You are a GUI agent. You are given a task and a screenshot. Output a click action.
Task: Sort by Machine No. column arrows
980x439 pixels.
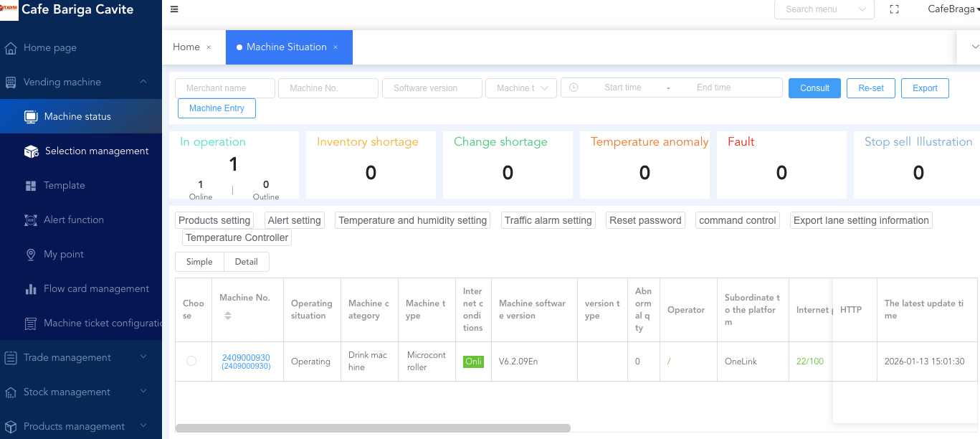click(x=228, y=316)
